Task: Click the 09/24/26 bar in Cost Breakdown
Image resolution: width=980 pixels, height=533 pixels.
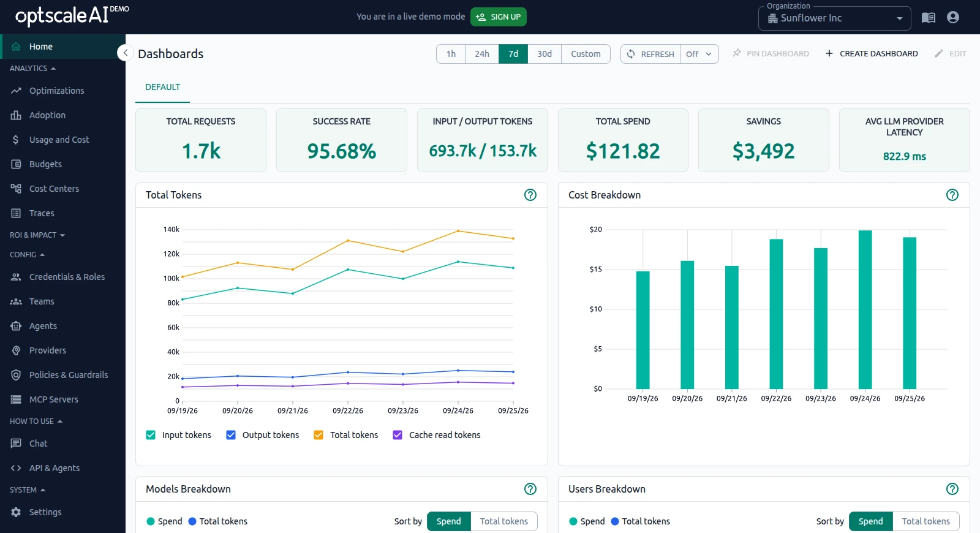Action: pos(865,309)
